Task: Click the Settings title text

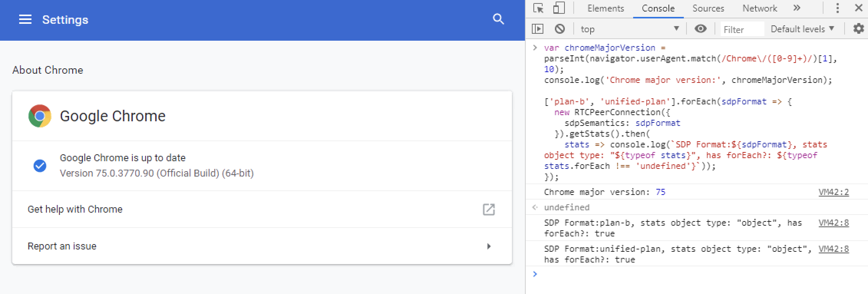Action: [x=65, y=20]
